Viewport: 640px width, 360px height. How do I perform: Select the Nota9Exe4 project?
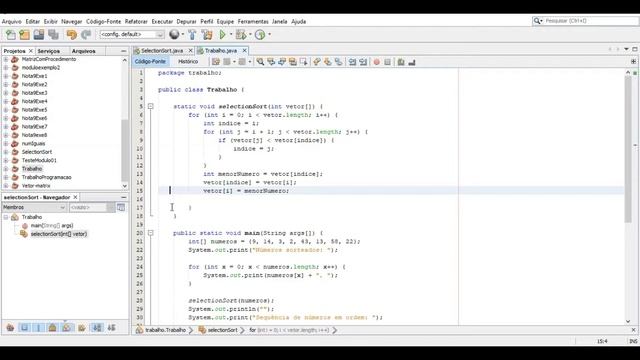pyautogui.click(x=34, y=101)
